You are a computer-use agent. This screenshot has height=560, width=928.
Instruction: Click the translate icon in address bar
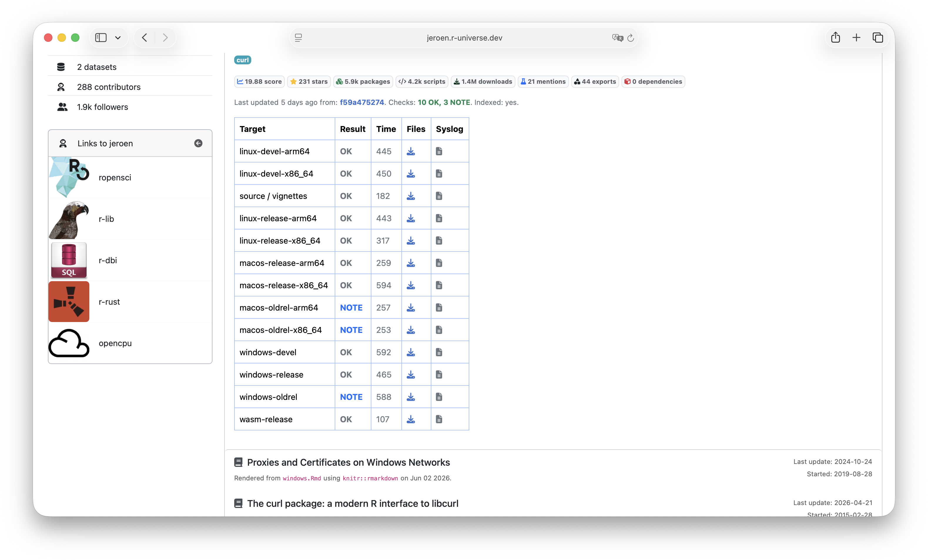617,38
